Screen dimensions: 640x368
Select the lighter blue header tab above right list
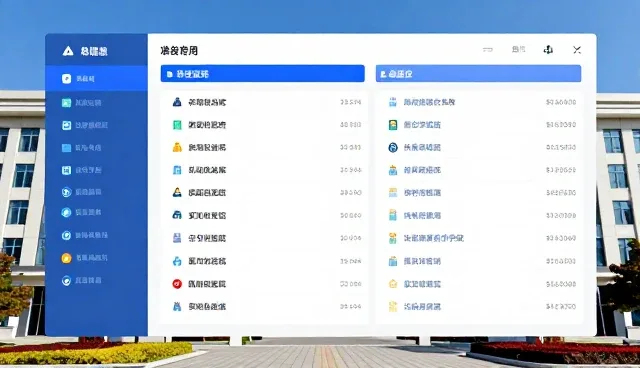(x=478, y=73)
